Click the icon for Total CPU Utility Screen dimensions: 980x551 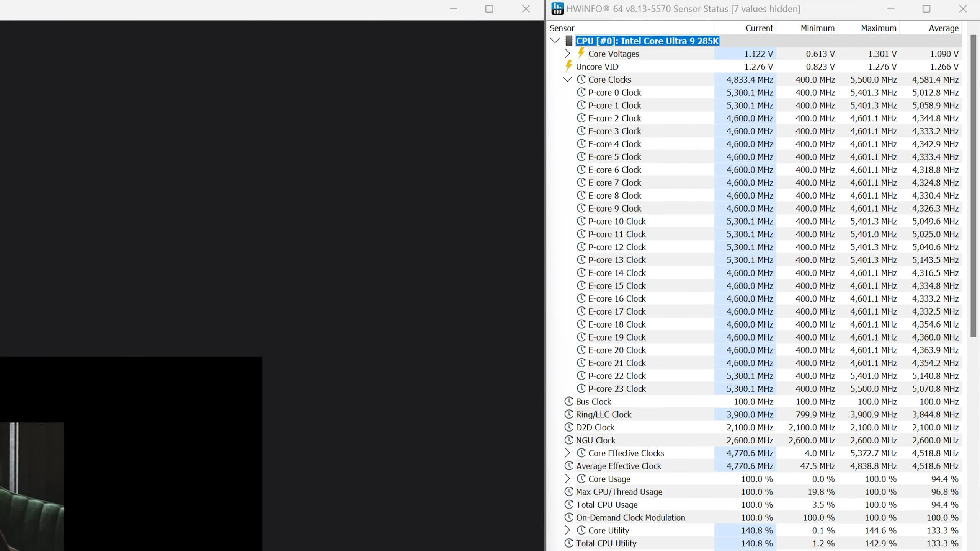coord(569,543)
